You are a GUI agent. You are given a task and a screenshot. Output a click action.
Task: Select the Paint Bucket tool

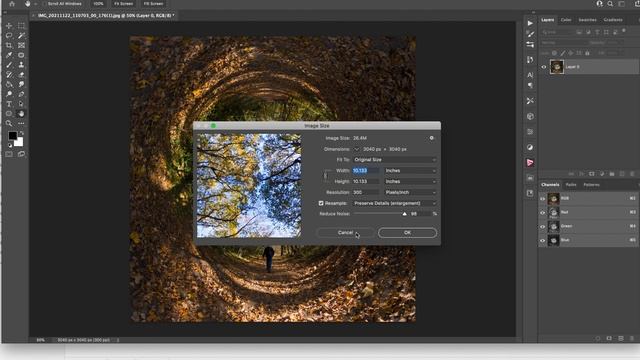point(9,84)
